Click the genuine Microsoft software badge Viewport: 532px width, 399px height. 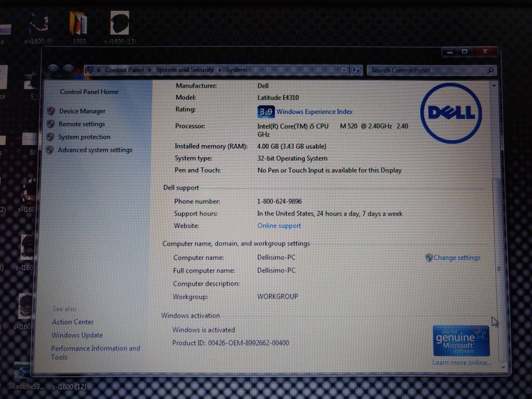[x=461, y=341]
